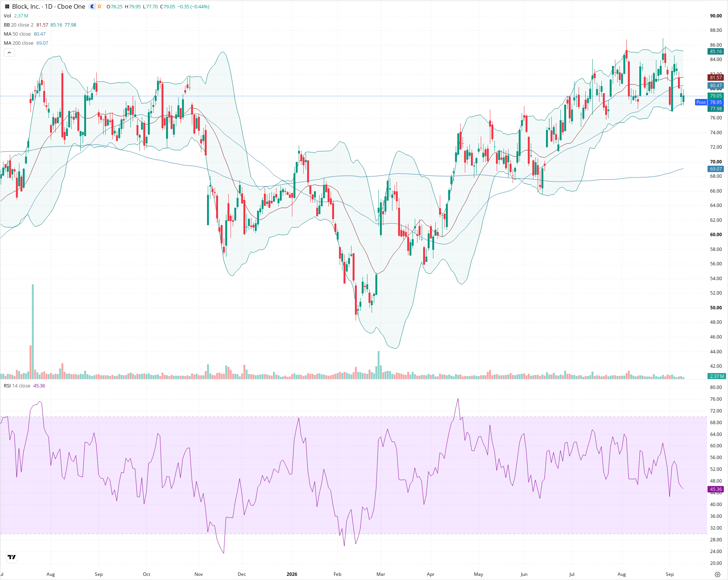This screenshot has width=728, height=580.
Task: Click the 28.00 RSI scale tick
Action: click(x=716, y=539)
